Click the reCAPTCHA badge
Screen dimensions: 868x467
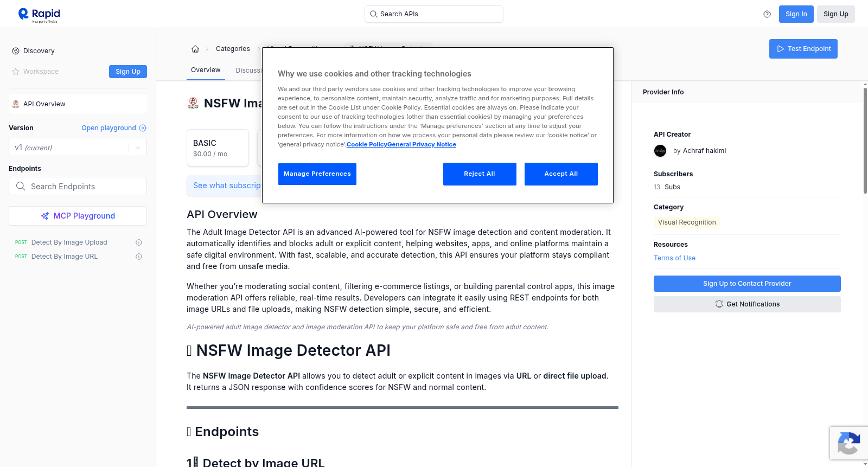(x=849, y=444)
